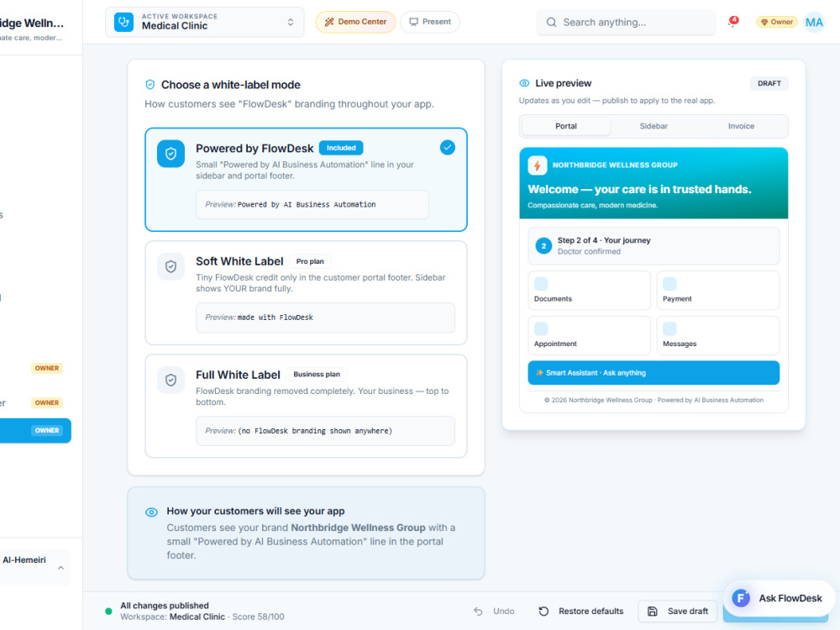Click the Pro plan badge

310,261
